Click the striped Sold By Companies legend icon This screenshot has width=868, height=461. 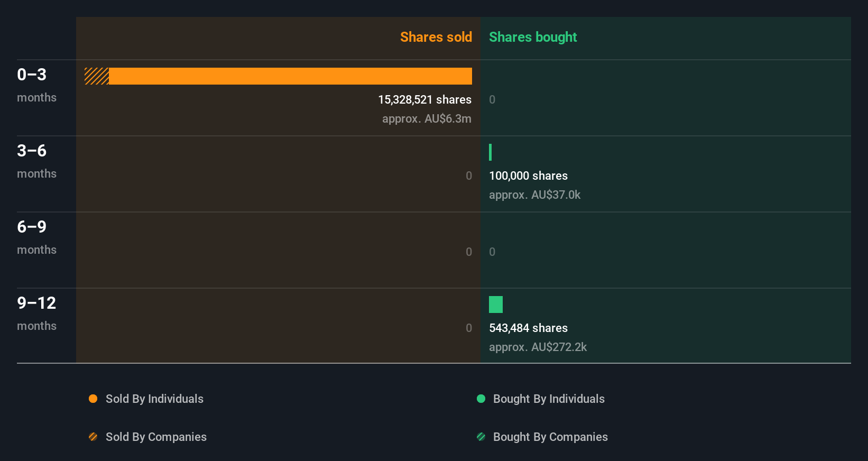pos(93,437)
